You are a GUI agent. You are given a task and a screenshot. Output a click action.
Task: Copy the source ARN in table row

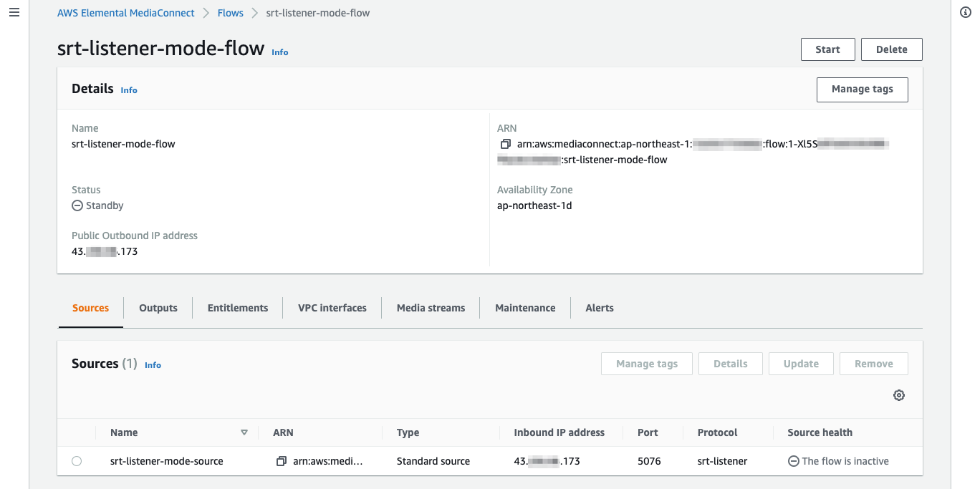pos(282,461)
